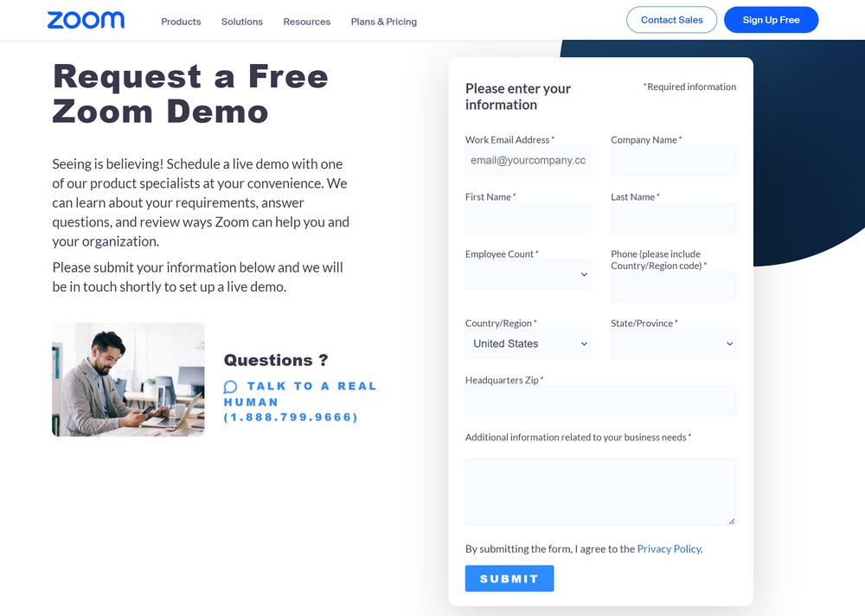Click the 1.888.799.9666 phone number link
Viewport: 865px width, 616px height.
pos(290,416)
